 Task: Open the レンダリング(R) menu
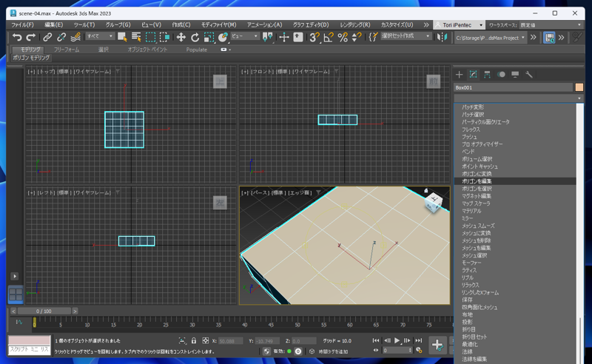pyautogui.click(x=355, y=25)
